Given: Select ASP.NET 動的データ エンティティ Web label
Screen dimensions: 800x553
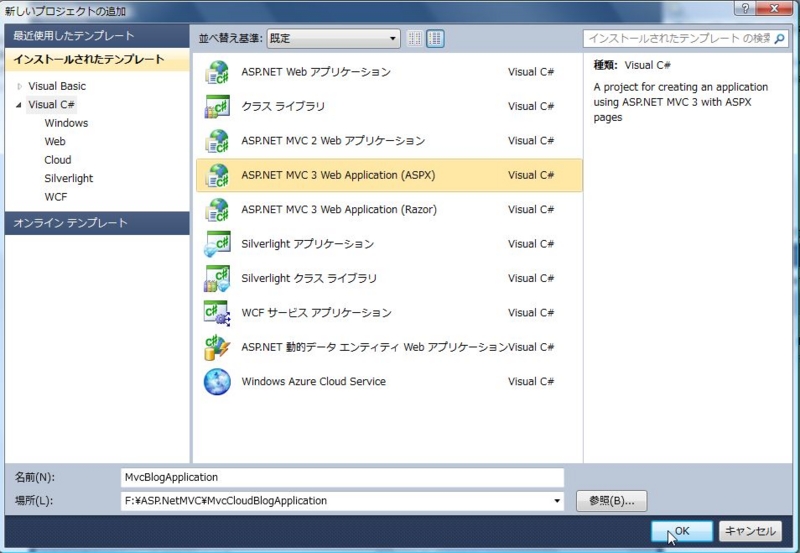Looking at the screenshot, I should pyautogui.click(x=374, y=347).
